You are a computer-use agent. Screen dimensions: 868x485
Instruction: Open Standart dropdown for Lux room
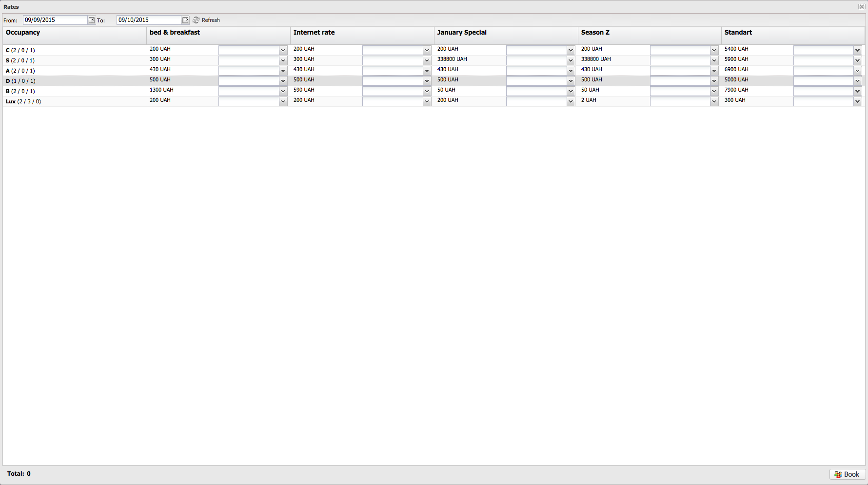pos(857,101)
